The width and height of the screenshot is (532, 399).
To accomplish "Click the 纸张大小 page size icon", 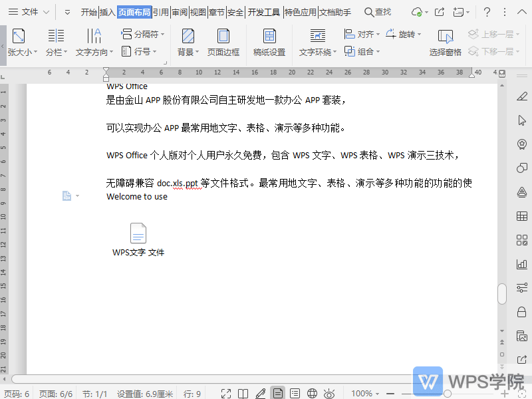I will coord(19,36).
